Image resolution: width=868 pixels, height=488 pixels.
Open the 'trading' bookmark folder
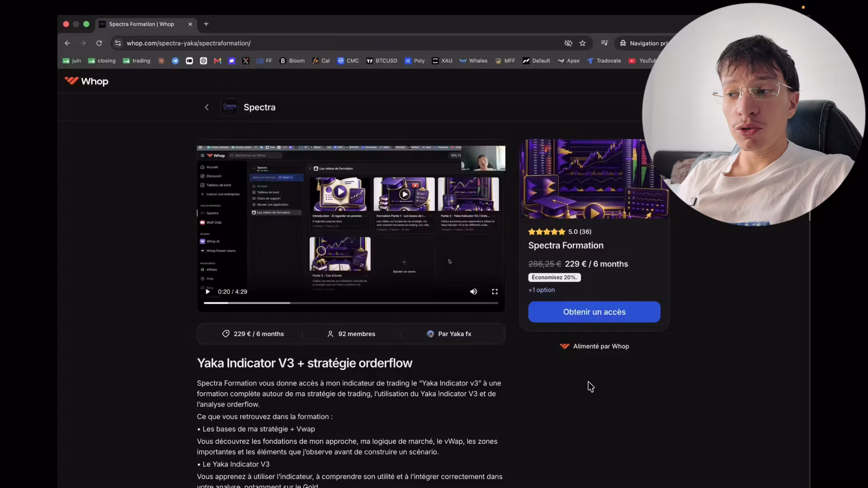pyautogui.click(x=137, y=61)
